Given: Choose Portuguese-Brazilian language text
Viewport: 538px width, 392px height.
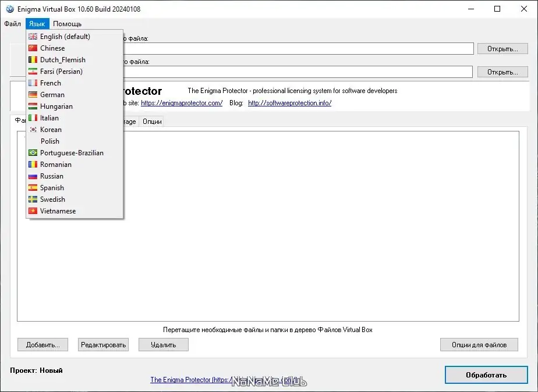Looking at the screenshot, I should pos(72,153).
